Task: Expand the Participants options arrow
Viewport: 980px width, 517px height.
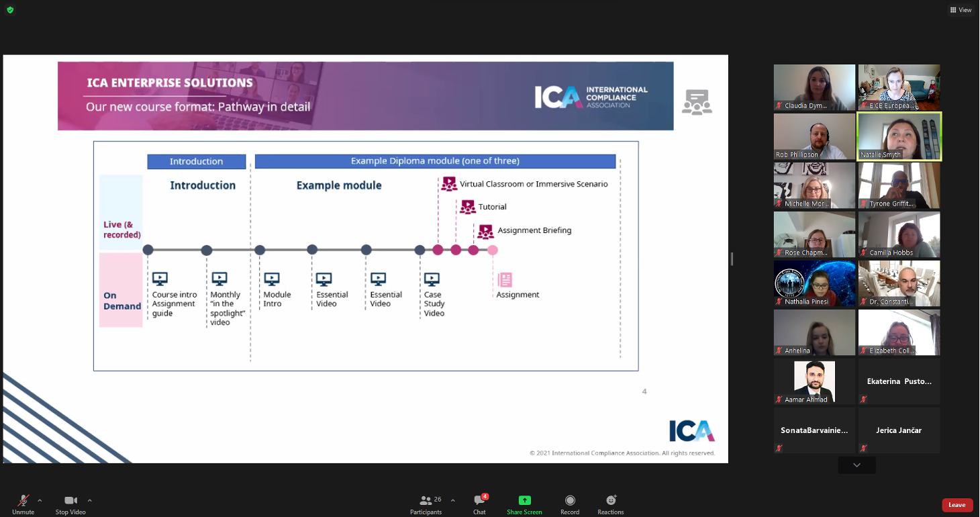Action: [x=452, y=500]
